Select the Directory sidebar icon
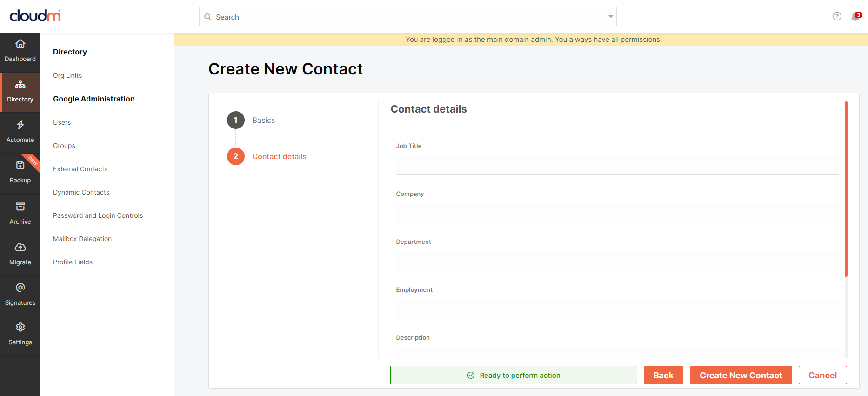 coord(20,85)
